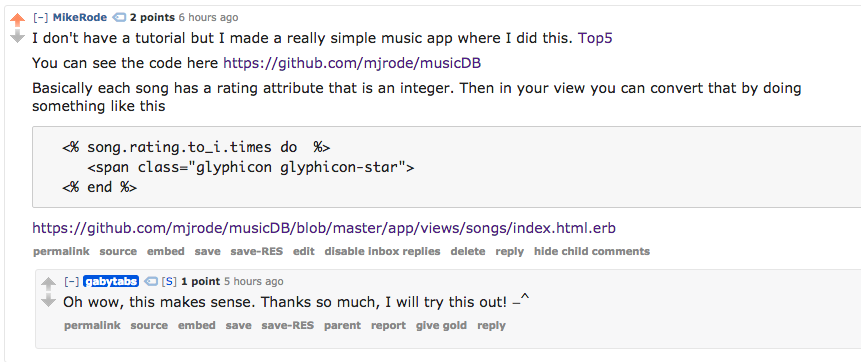Viewport: 861px width, 362px height.
Task: Downvote gabytabs' reply
Action: 48,300
